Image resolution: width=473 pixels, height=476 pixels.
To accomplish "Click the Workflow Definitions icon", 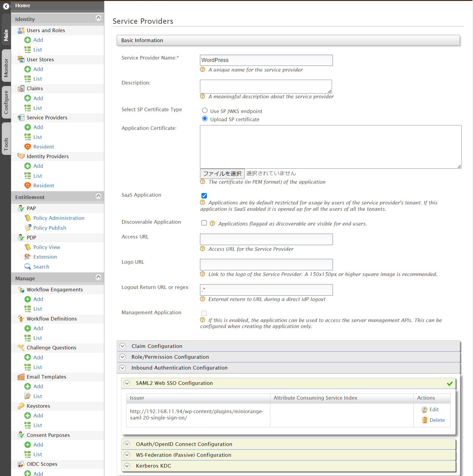I will tap(21, 318).
